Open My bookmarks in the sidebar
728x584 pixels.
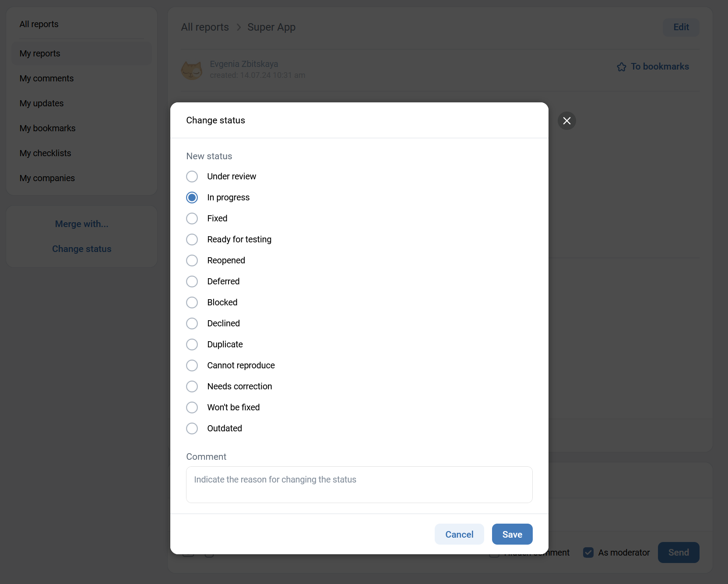click(47, 128)
